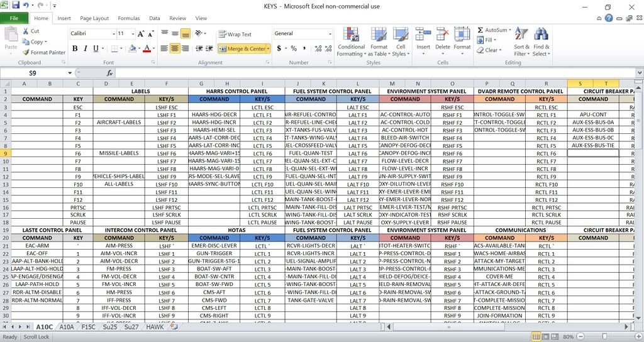Toggle bold formatting
Image resolution: width=644 pixels, height=342 pixels.
click(75, 48)
